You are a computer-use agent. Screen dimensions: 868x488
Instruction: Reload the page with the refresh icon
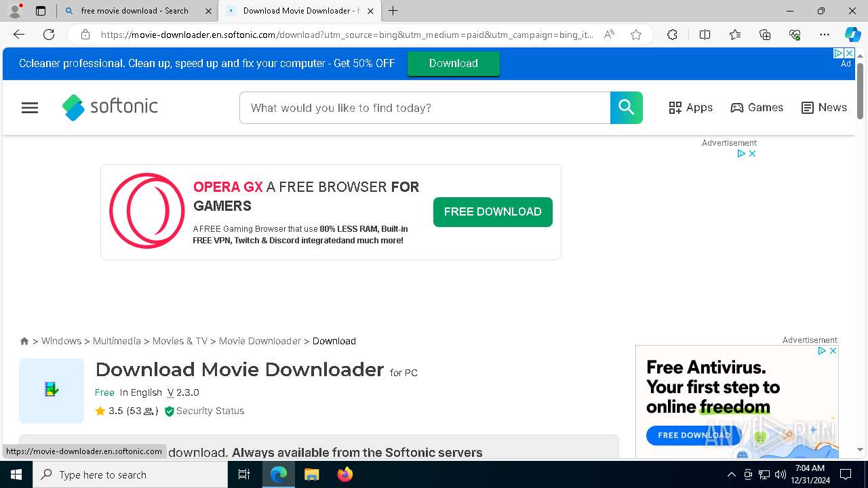pyautogui.click(x=49, y=35)
